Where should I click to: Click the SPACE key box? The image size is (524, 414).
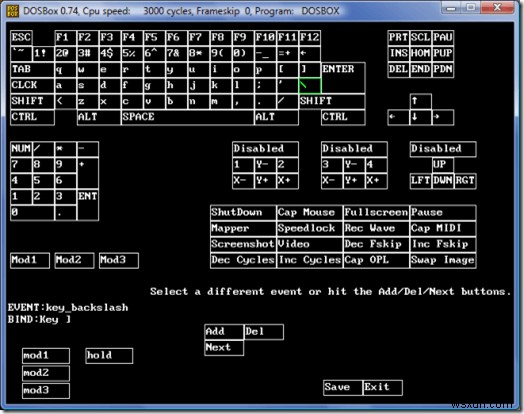click(x=187, y=117)
